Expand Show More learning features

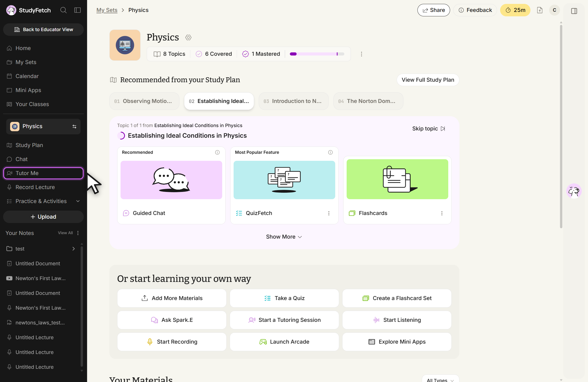pyautogui.click(x=284, y=237)
